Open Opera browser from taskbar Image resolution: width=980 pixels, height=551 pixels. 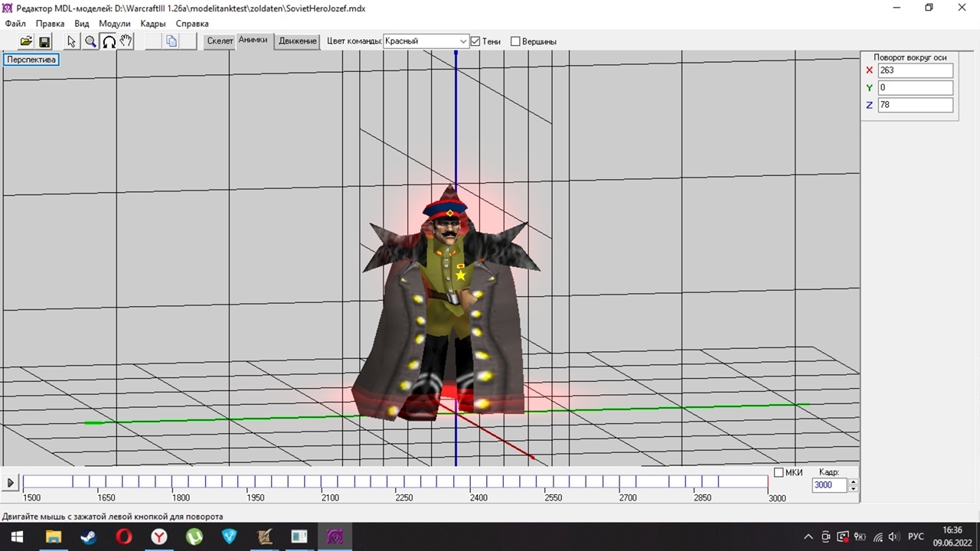point(123,537)
